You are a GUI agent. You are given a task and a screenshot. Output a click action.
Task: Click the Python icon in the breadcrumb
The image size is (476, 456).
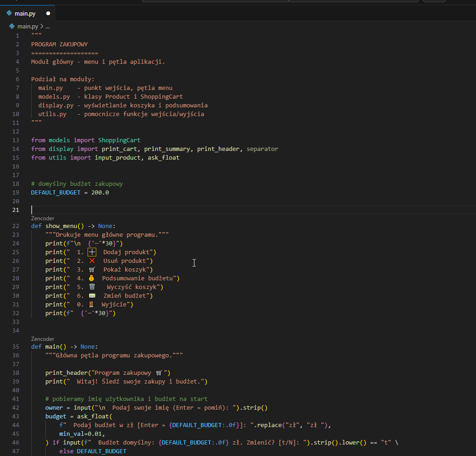click(x=12, y=27)
